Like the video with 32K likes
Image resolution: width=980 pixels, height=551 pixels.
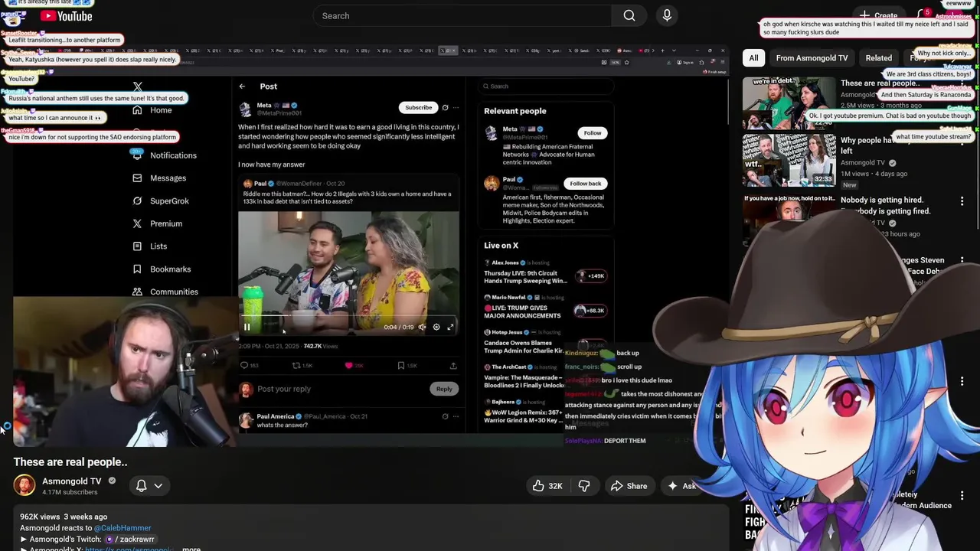pos(547,486)
